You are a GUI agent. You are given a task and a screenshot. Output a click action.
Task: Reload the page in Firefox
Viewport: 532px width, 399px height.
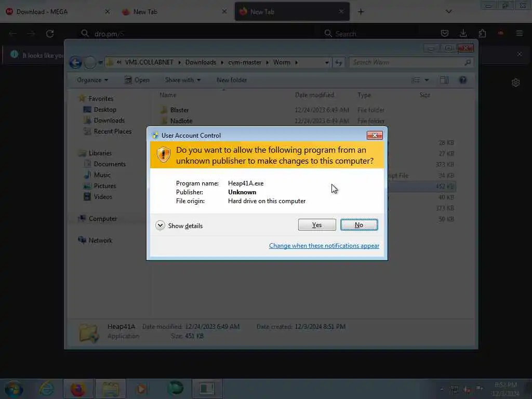(50, 34)
